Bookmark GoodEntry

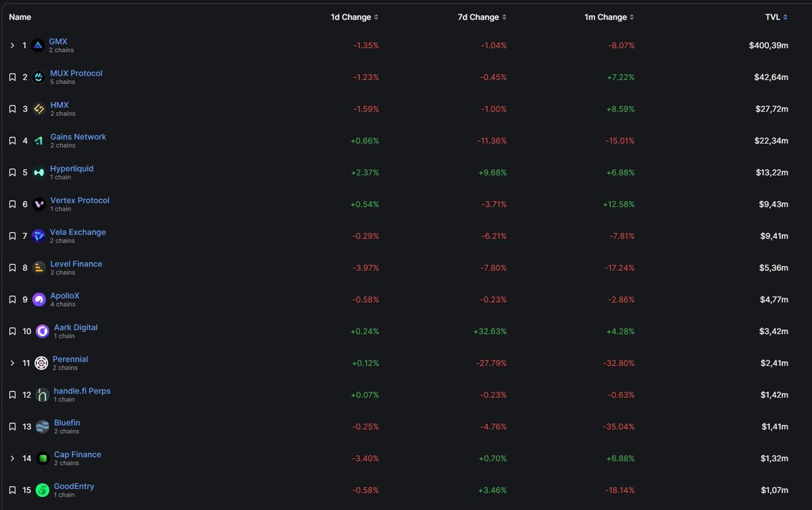tap(12, 490)
